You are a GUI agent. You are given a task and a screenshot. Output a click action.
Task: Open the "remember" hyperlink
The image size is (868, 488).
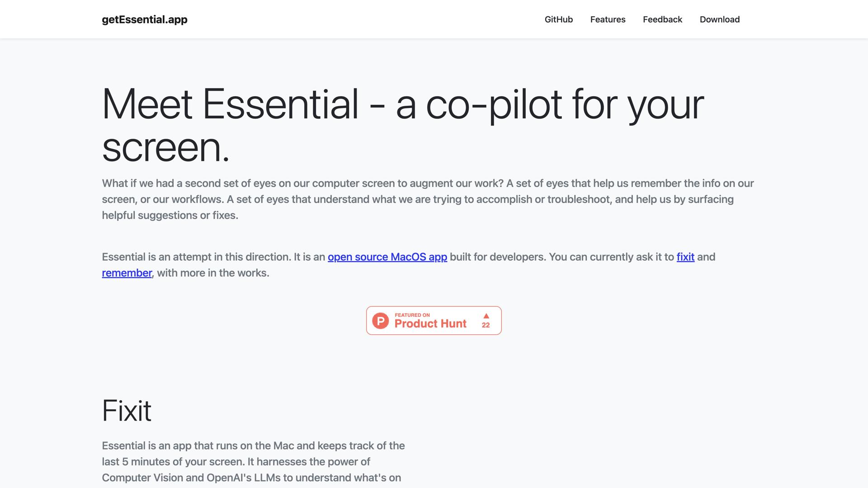[x=127, y=273]
